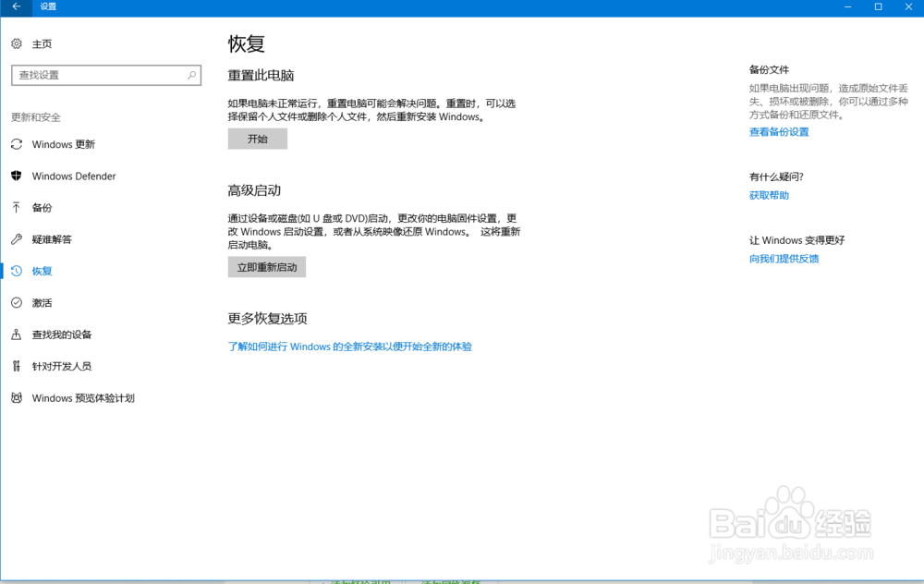Click the 立即重新启动 button
Image resolution: width=924 pixels, height=584 pixels.
(267, 267)
